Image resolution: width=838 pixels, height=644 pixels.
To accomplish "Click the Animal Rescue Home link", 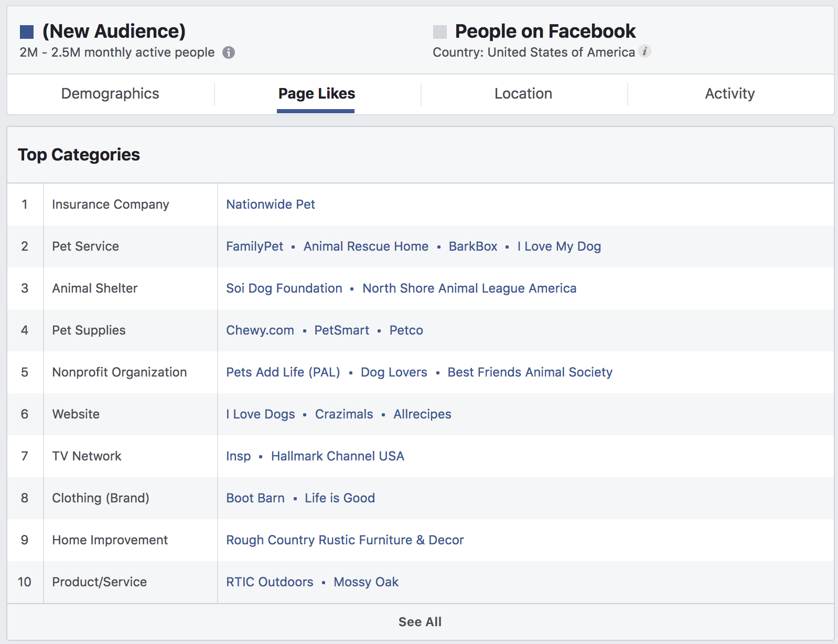I will click(366, 246).
